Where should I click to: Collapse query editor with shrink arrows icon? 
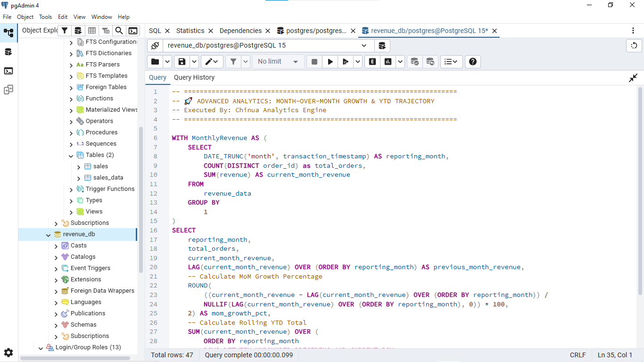coord(633,78)
